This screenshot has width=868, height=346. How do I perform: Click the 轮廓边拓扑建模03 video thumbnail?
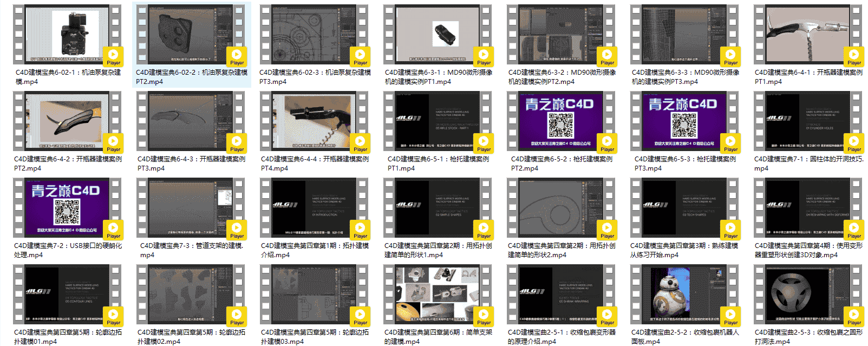click(x=315, y=295)
